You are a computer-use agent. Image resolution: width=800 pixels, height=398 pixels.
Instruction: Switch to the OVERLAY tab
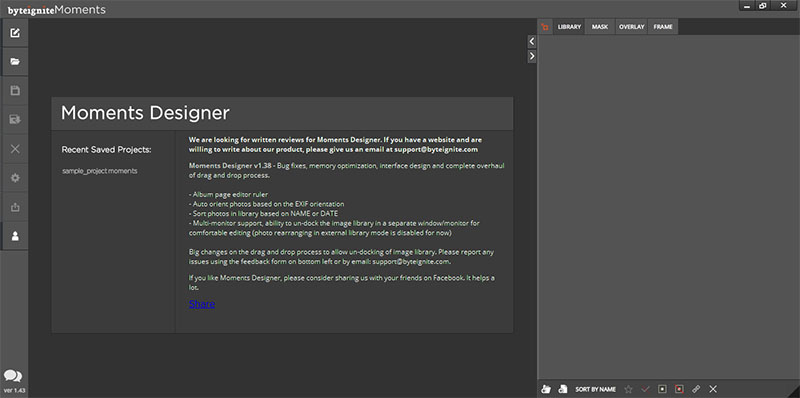pyautogui.click(x=632, y=27)
